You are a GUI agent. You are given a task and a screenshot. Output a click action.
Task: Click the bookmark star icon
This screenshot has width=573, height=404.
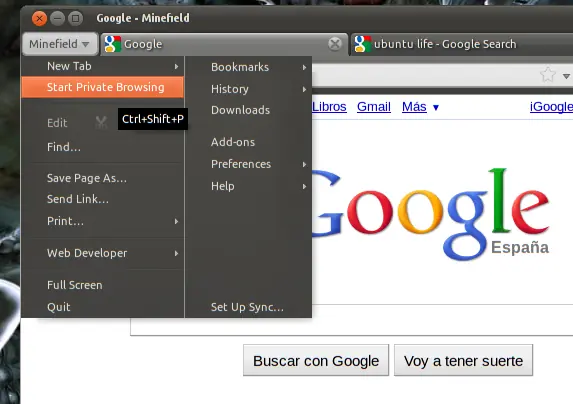[x=548, y=75]
